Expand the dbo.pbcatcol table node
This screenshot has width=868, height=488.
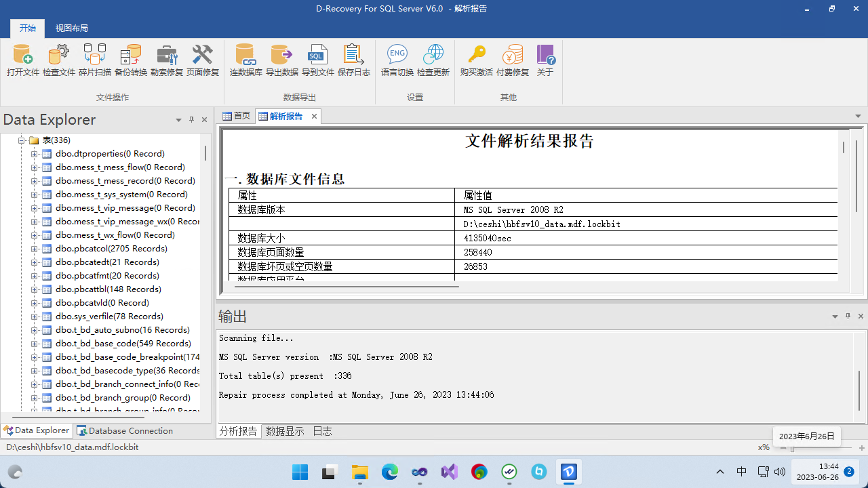(35, 249)
